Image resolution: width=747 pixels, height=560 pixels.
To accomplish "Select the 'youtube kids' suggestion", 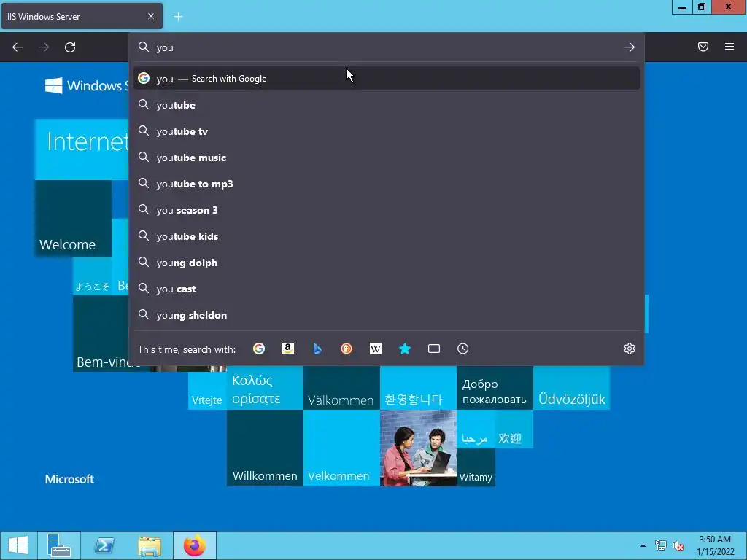I will 387,236.
